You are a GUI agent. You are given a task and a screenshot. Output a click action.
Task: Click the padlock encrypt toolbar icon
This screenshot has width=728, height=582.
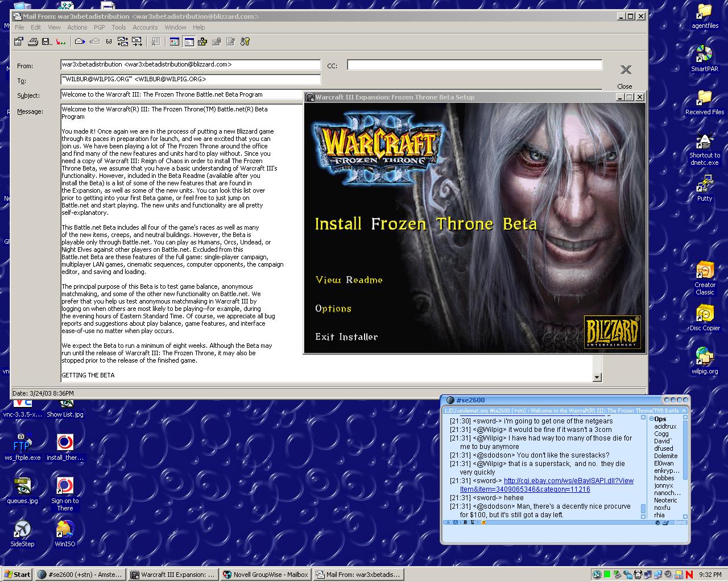pos(217,41)
